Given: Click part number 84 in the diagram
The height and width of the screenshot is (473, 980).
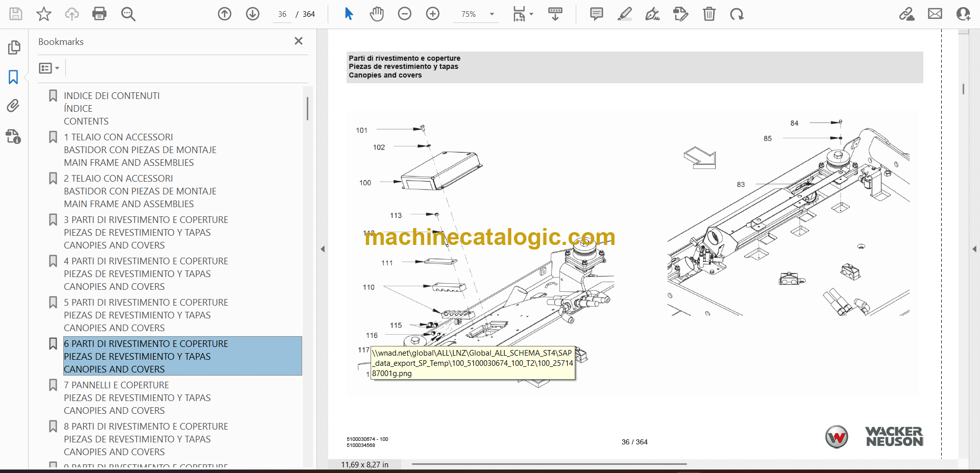Looking at the screenshot, I should (x=794, y=123).
